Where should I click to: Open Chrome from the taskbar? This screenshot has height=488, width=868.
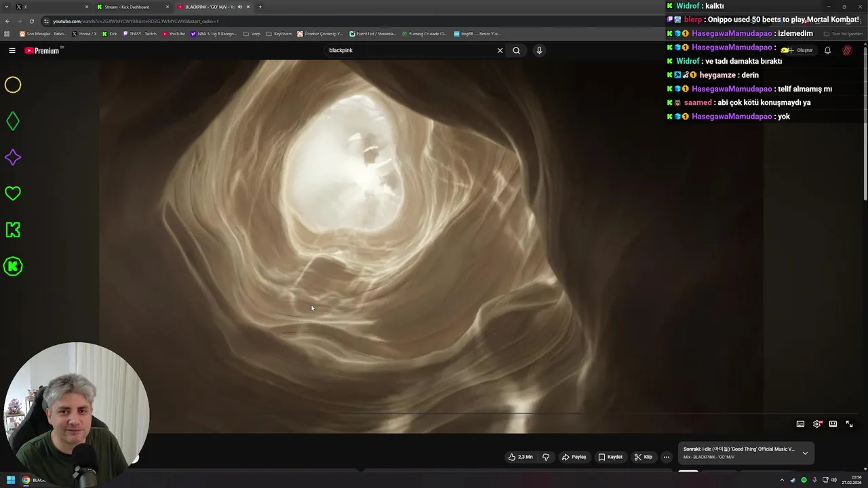pyautogui.click(x=26, y=480)
